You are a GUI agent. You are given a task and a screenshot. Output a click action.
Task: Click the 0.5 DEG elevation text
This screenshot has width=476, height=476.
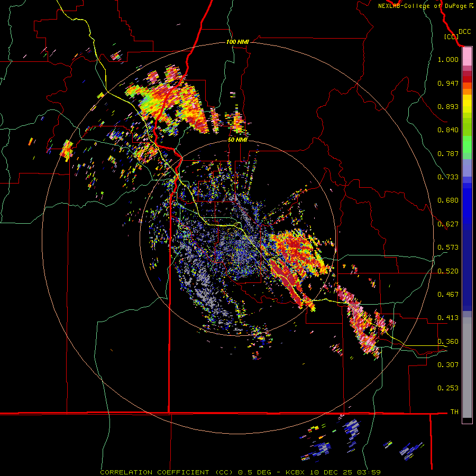255,472
